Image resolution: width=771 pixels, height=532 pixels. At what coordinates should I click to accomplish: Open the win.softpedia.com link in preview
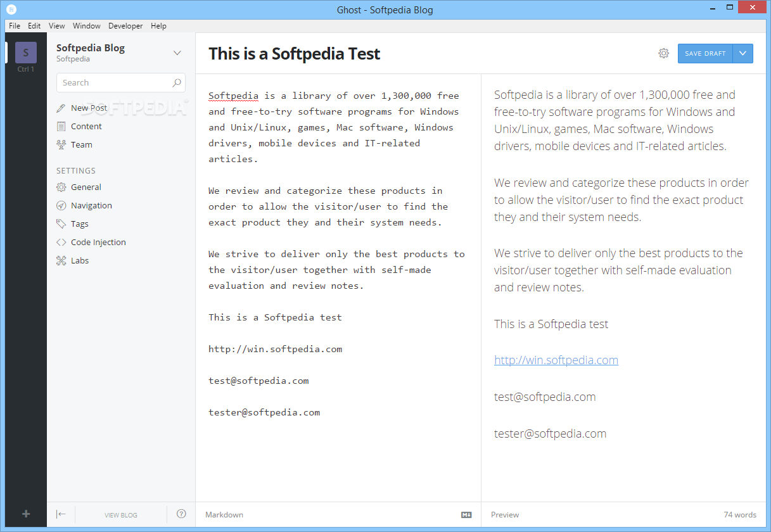tap(556, 360)
